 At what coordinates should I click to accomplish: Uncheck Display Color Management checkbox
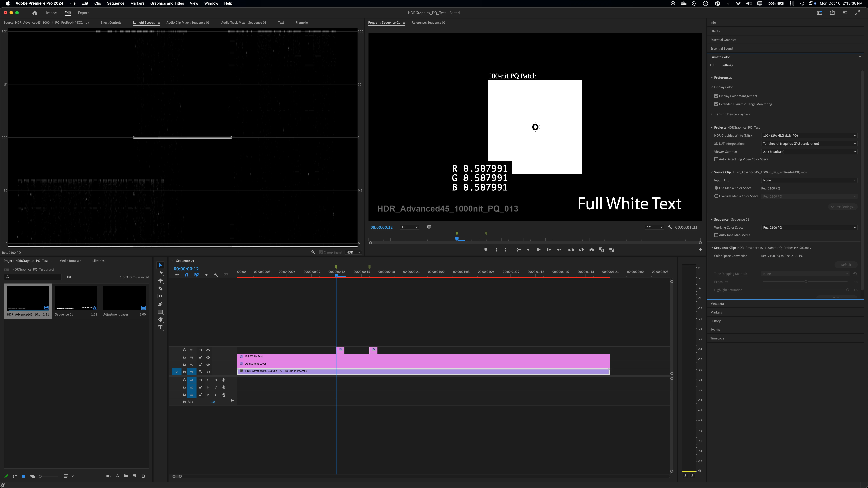click(716, 96)
